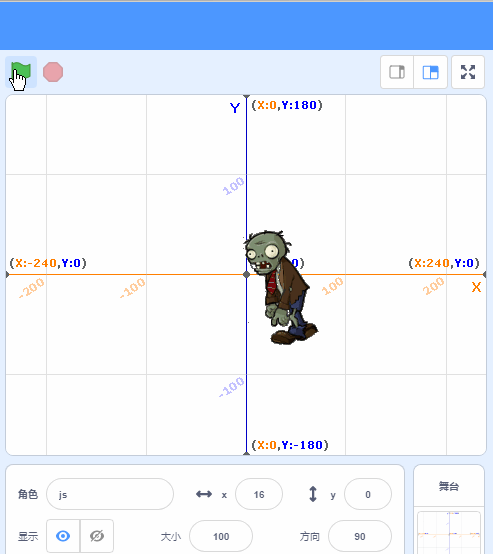Enter full screen stage mode
Image resolution: width=493 pixels, height=554 pixels.
pyautogui.click(x=468, y=72)
